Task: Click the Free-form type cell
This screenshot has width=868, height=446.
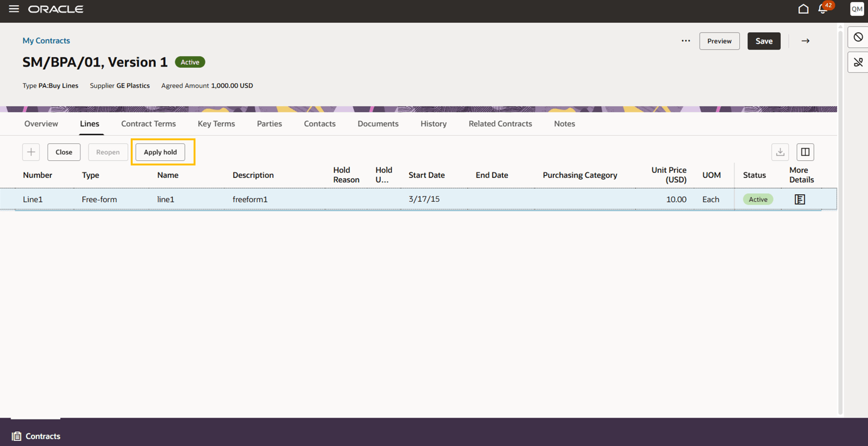Action: [99, 199]
